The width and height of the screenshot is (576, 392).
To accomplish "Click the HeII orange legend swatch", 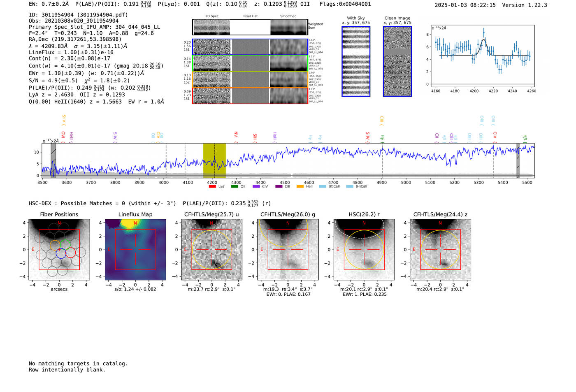I will click(300, 186).
